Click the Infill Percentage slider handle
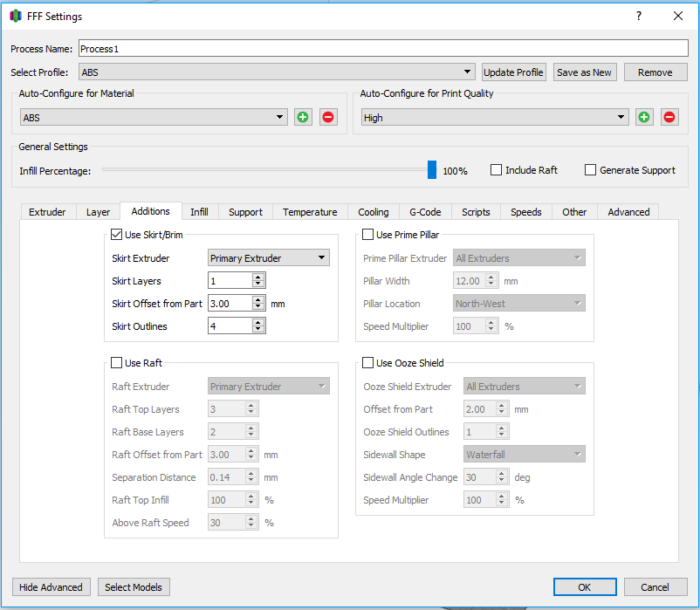The height and width of the screenshot is (610, 700). click(x=432, y=169)
